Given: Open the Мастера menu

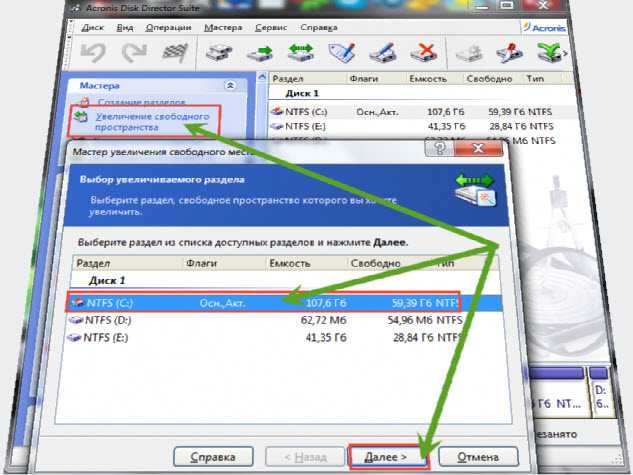Looking at the screenshot, I should click(223, 27).
